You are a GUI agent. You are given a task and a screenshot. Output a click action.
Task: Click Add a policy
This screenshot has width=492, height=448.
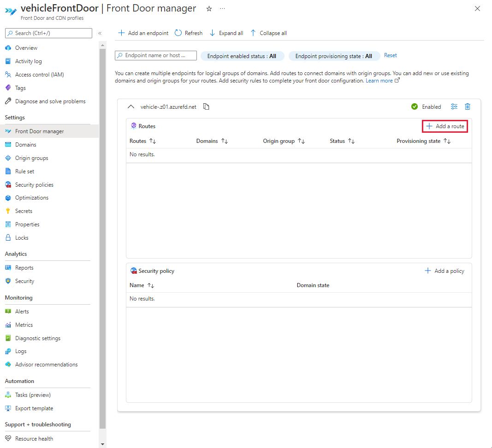[445, 271]
